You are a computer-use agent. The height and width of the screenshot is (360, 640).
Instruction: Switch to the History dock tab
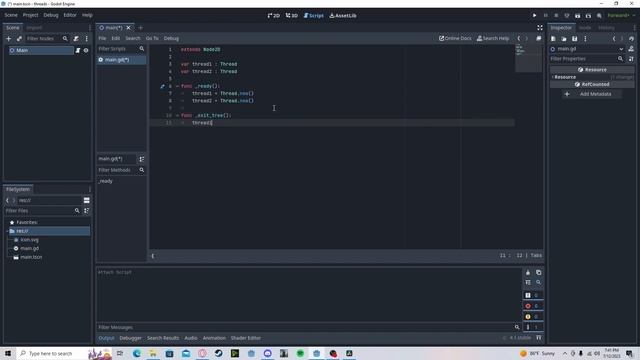(x=606, y=28)
